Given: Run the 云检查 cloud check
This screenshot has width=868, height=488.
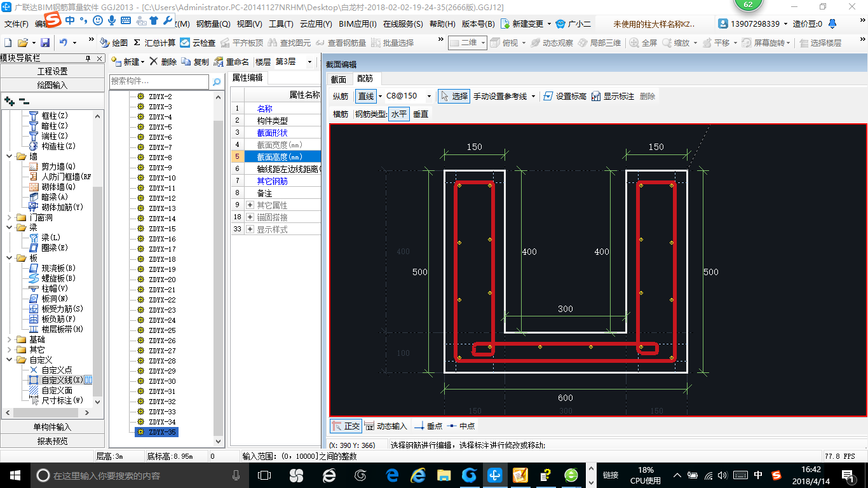Looking at the screenshot, I should (x=198, y=43).
